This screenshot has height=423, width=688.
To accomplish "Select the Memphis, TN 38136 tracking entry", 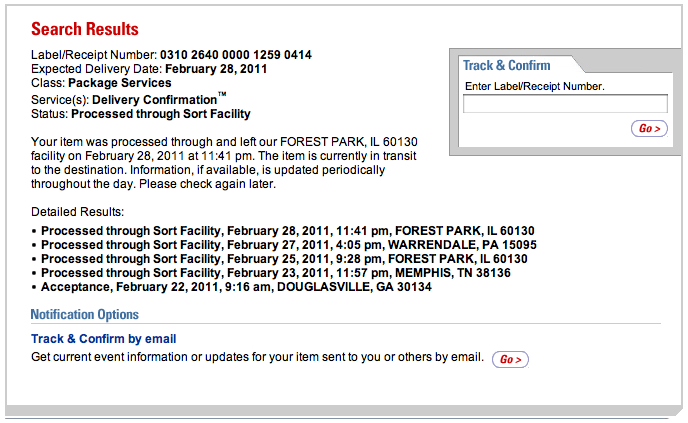I will point(276,273).
